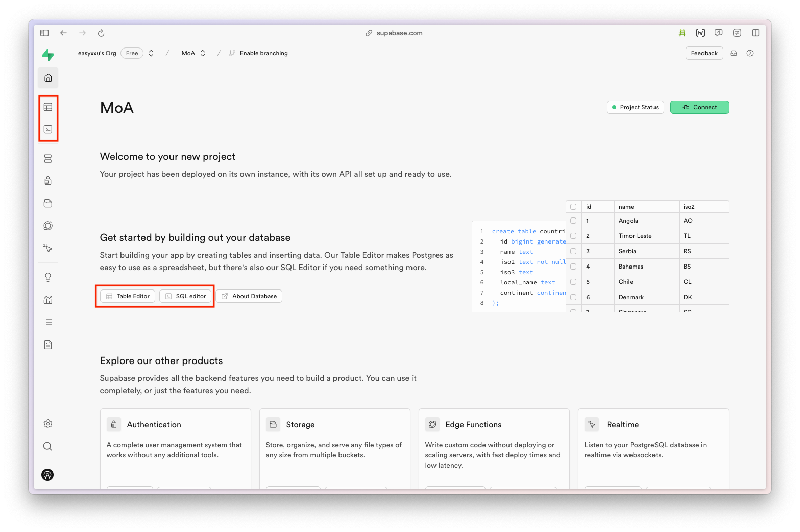
Task: Open the Edge Functions product card
Action: pyautogui.click(x=494, y=448)
